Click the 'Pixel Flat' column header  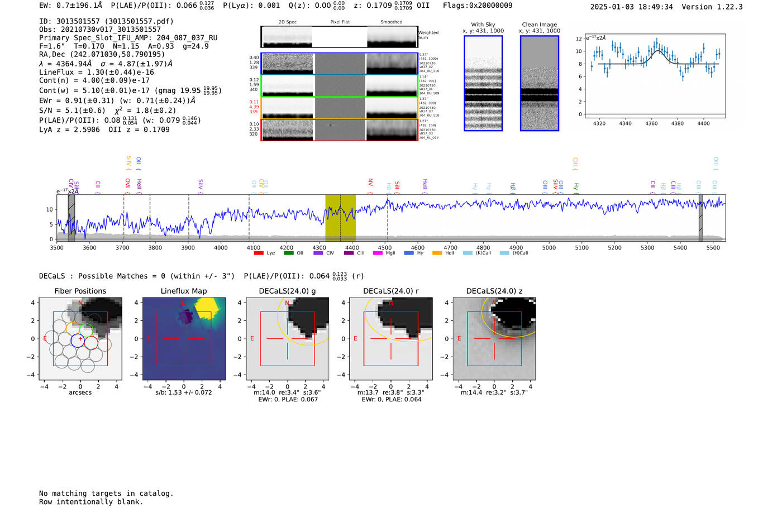[340, 22]
